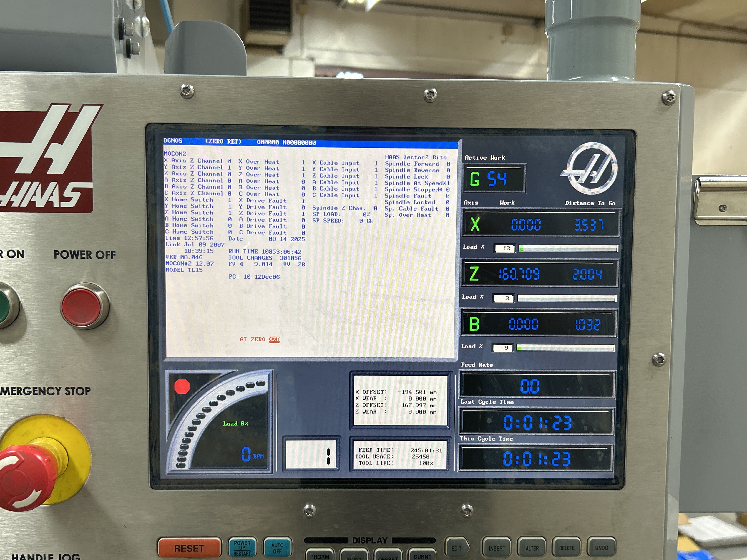Click the X Home Switch row

(x=198, y=200)
